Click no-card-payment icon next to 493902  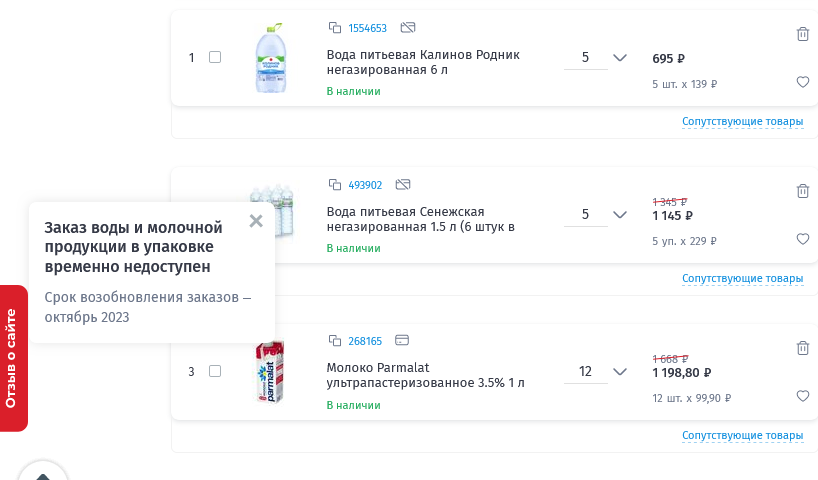click(x=403, y=184)
